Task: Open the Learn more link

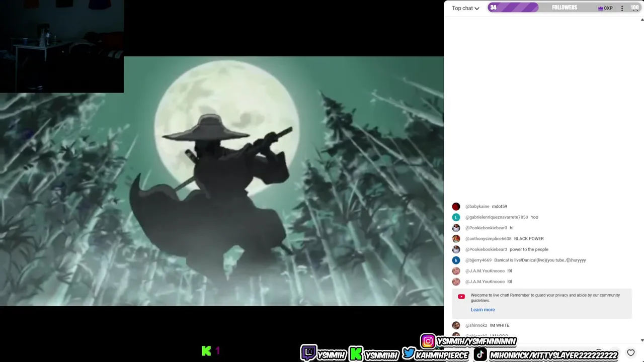Action: 482,310
